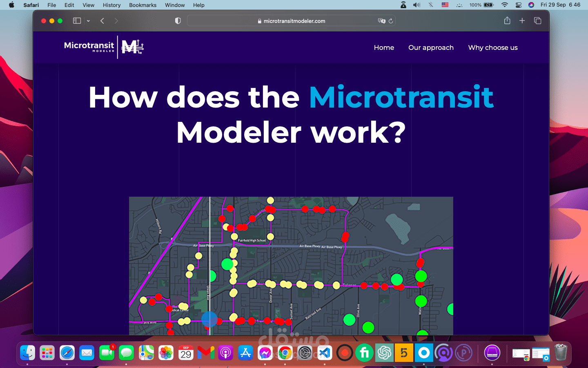588x368 pixels.
Task: Click the Safari forward arrow
Action: point(116,21)
